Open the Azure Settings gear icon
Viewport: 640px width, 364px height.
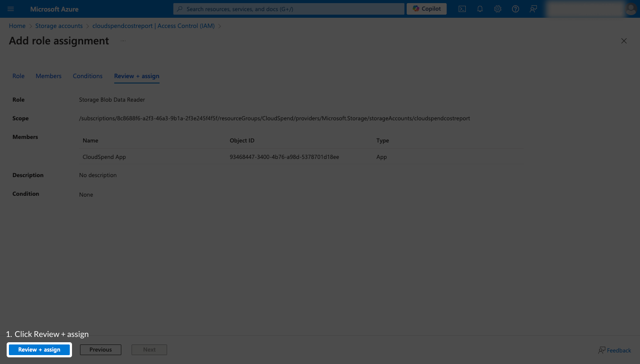[498, 8]
